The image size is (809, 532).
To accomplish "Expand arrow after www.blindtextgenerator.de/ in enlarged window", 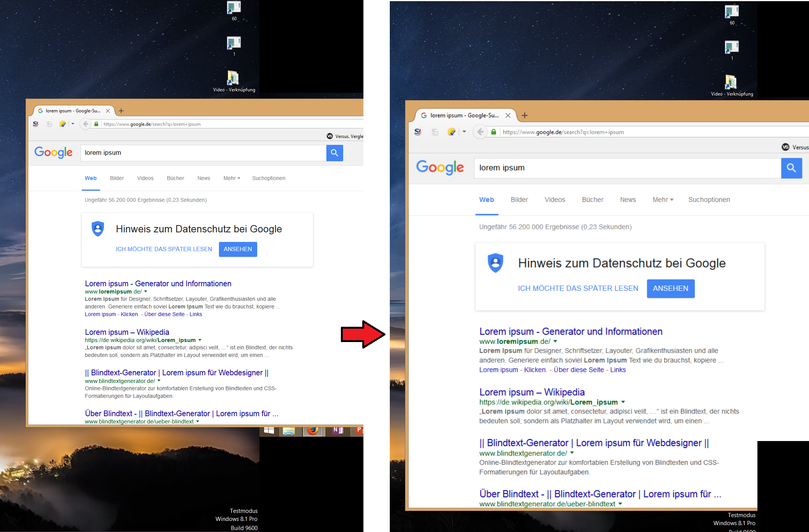I will coord(572,453).
